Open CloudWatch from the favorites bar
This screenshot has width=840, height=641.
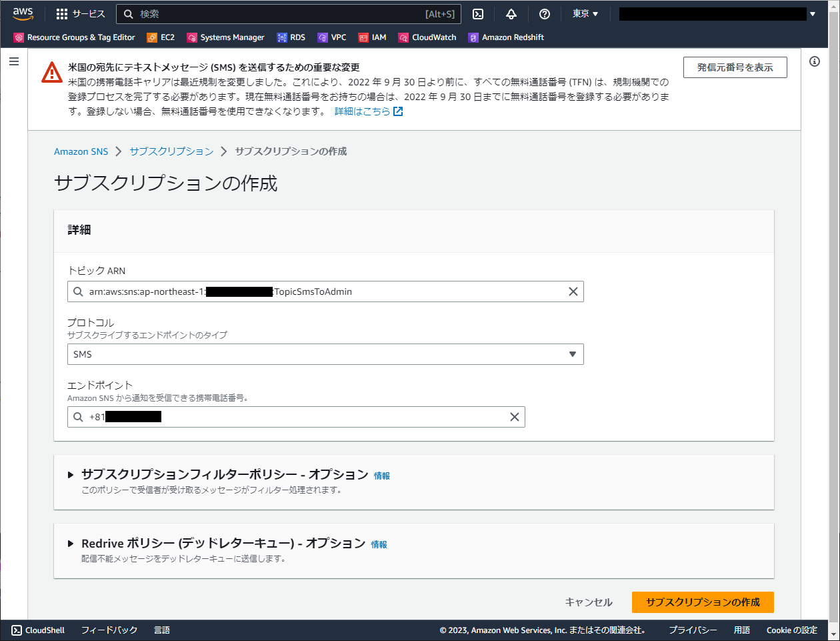(x=427, y=37)
